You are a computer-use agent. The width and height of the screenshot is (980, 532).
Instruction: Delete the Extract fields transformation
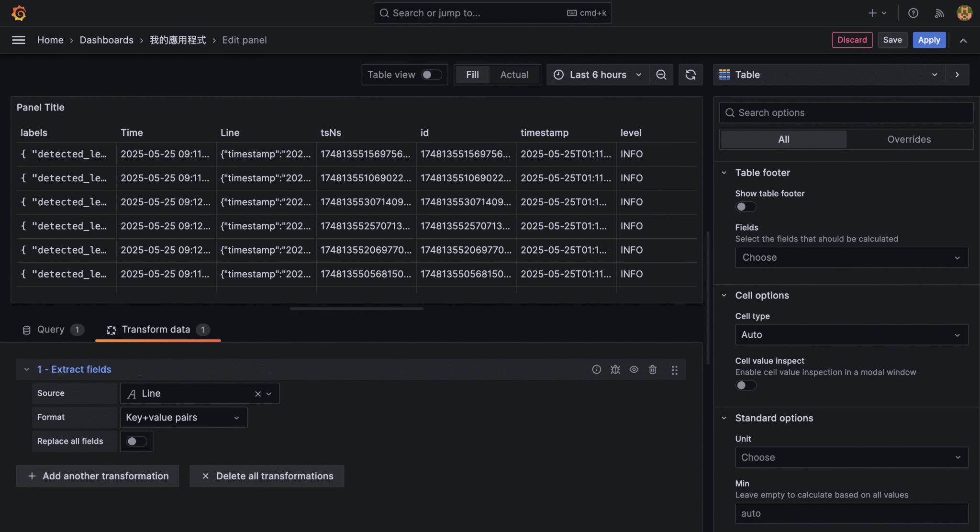pos(653,369)
